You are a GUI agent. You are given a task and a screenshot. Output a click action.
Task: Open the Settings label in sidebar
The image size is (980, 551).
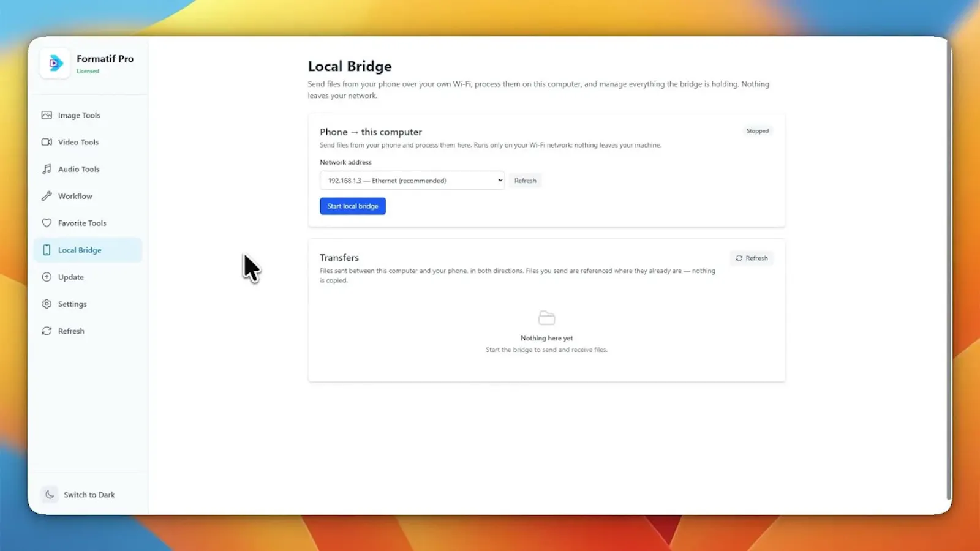72,304
